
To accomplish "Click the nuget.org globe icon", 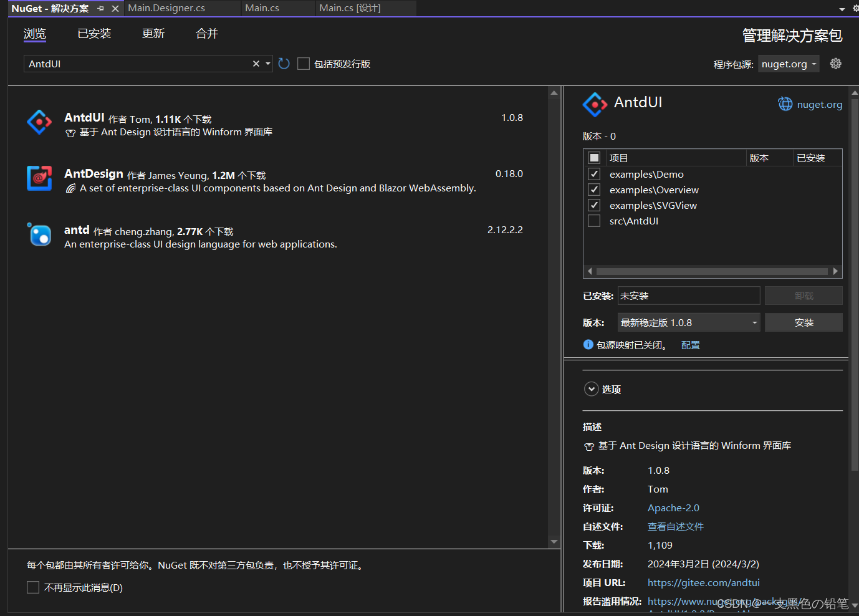I will [785, 104].
